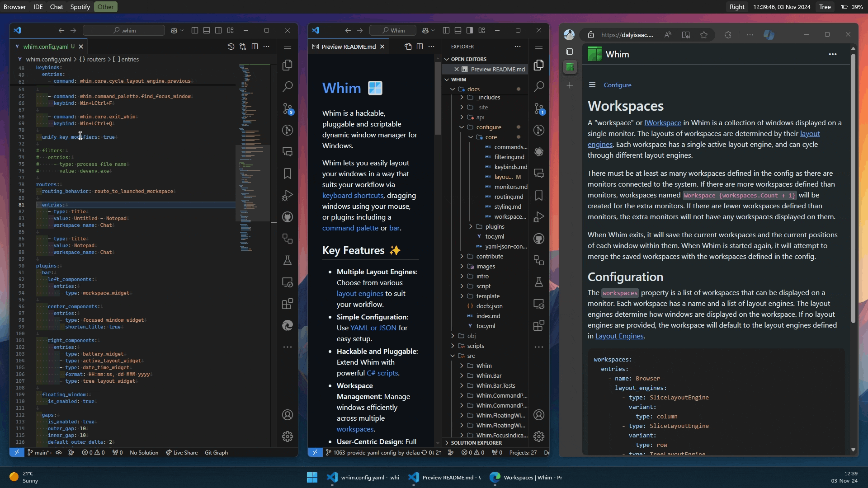Toggle the whim.config.yaml file tab

point(47,46)
